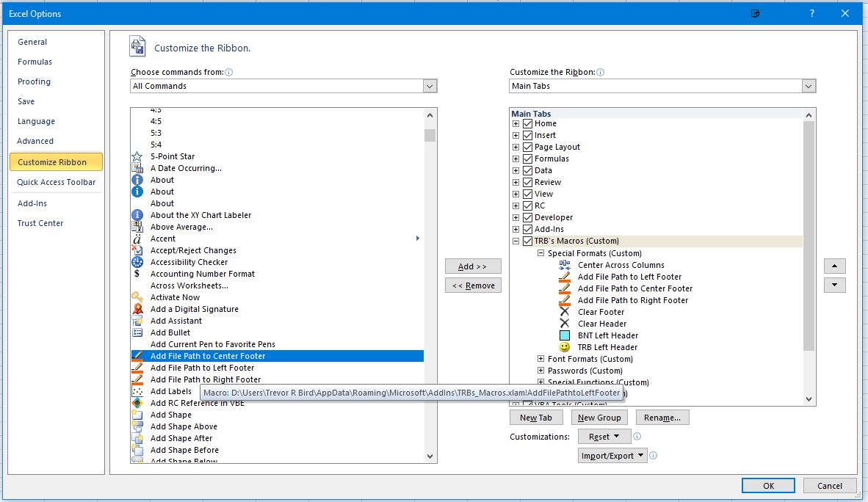Select the Accessibility Checker icon

tap(137, 262)
